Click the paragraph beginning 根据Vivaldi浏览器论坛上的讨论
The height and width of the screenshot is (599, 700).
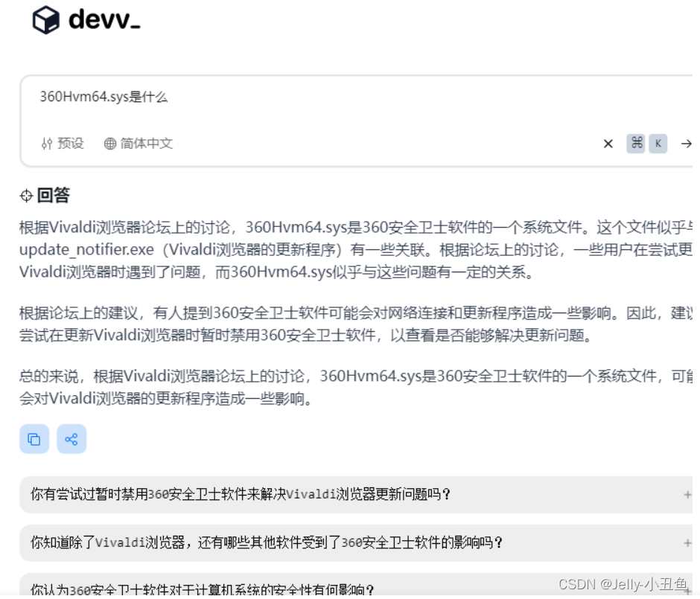(356, 250)
